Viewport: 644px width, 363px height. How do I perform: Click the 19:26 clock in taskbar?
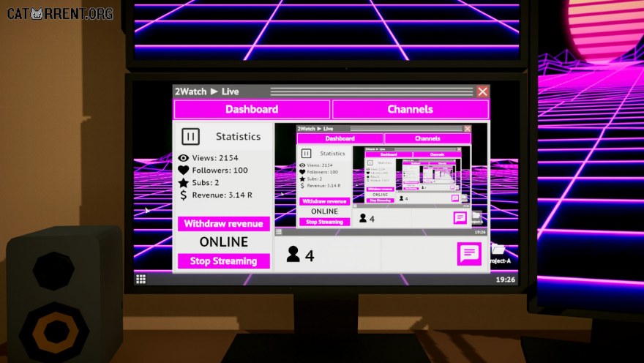pos(505,280)
